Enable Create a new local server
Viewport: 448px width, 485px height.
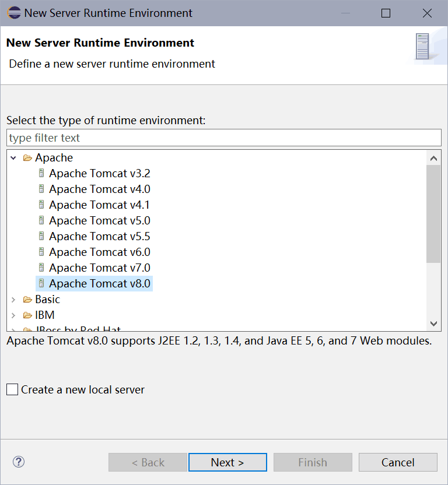click(12, 389)
